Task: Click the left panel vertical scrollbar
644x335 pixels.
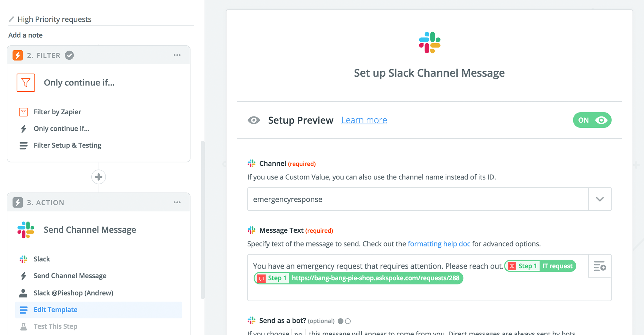Action: coord(202,219)
